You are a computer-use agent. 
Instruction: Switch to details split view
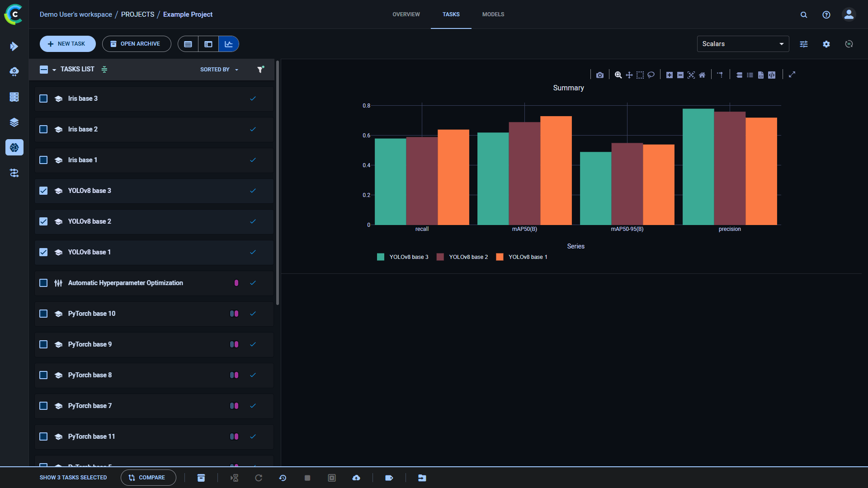(208, 44)
